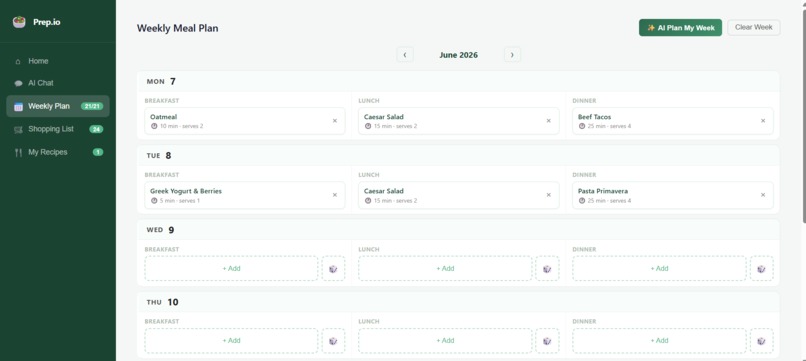Click the AI Chat speech bubble icon

(x=19, y=83)
